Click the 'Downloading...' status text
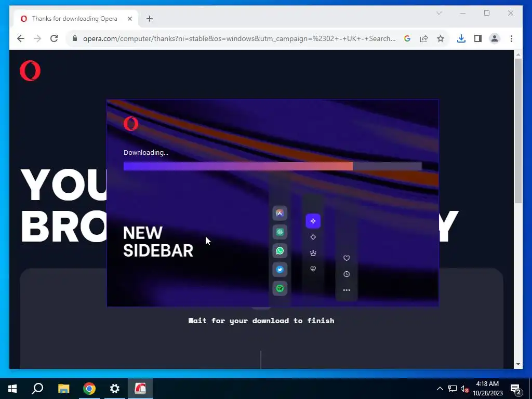Image resolution: width=532 pixels, height=399 pixels. (146, 153)
